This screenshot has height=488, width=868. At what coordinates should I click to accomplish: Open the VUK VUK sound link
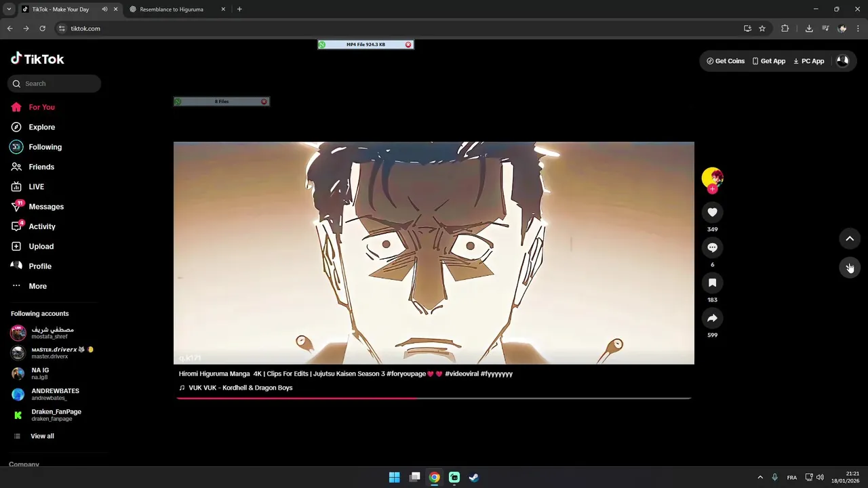(241, 388)
